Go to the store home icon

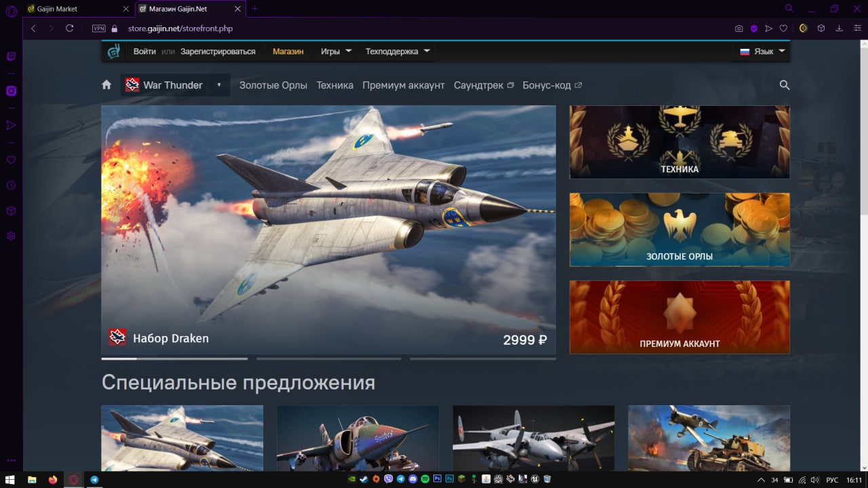pos(106,85)
